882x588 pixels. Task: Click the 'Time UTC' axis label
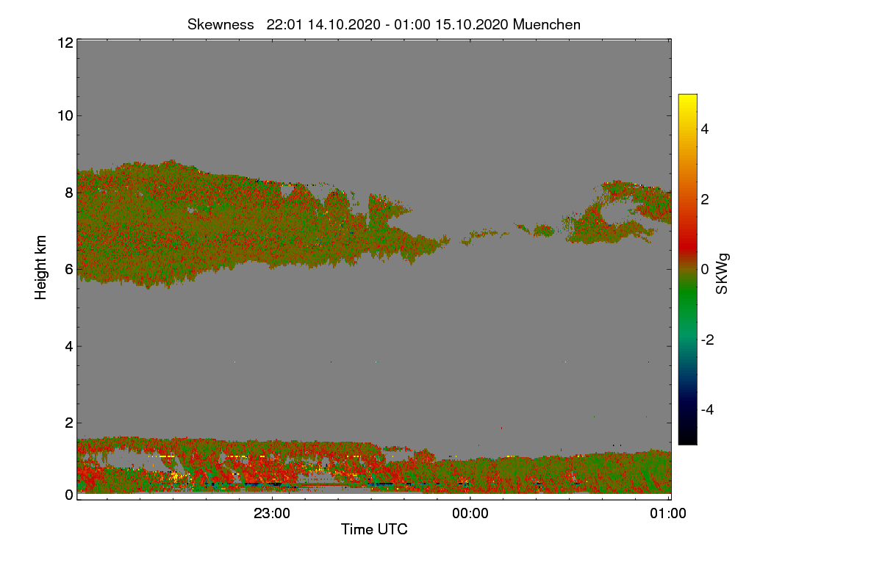[x=374, y=529]
